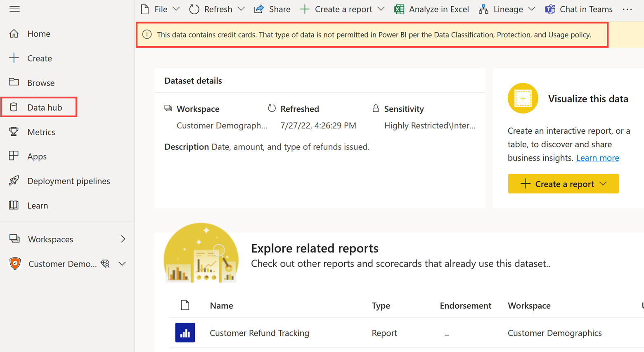Open the more options ellipsis in toolbar
Screen dimensions: 644x352
click(627, 9)
